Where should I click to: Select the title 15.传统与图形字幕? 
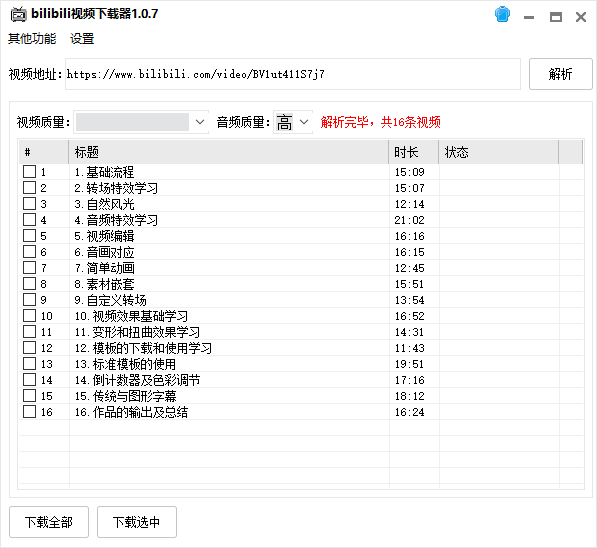(126, 396)
